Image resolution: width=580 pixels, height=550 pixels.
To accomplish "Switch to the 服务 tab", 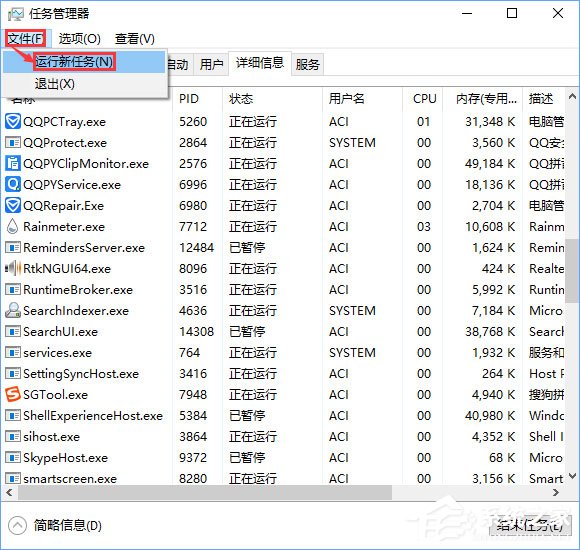I will [307, 64].
